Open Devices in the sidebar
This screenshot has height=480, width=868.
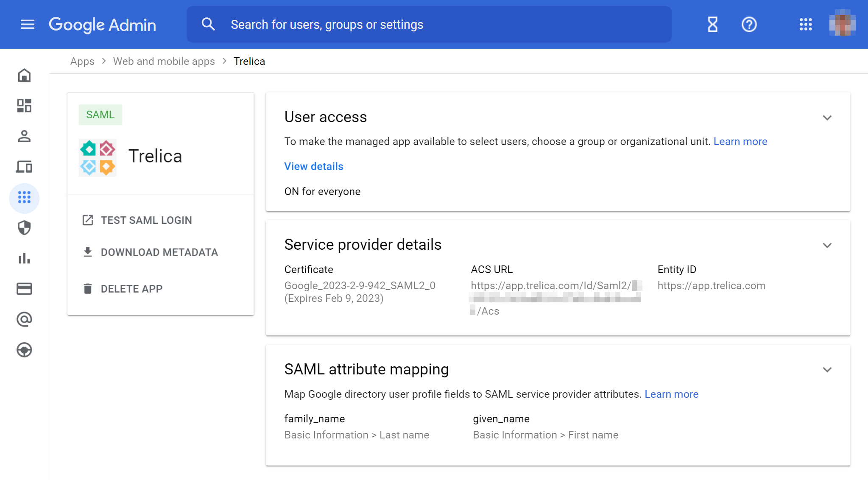click(x=24, y=167)
